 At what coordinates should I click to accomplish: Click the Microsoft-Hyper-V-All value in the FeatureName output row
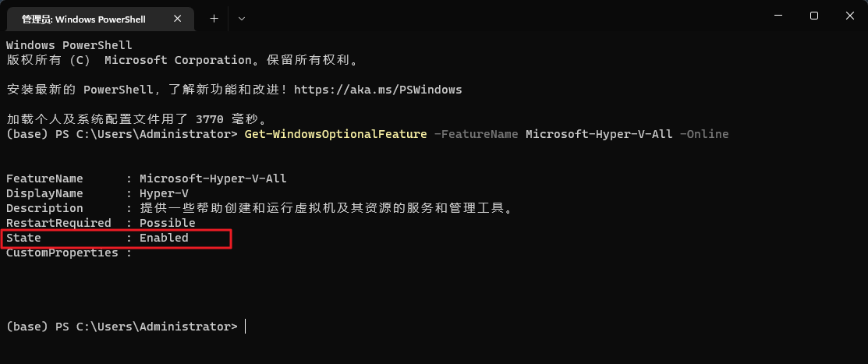213,178
